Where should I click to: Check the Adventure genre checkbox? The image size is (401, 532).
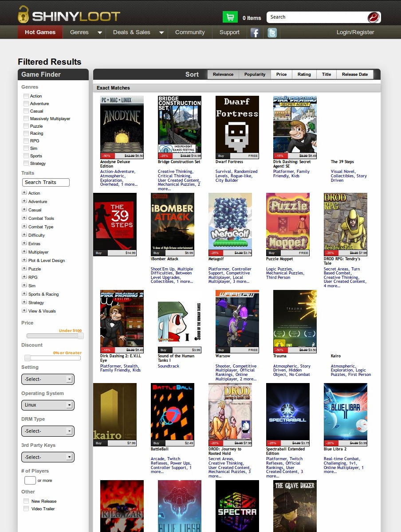pos(26,103)
